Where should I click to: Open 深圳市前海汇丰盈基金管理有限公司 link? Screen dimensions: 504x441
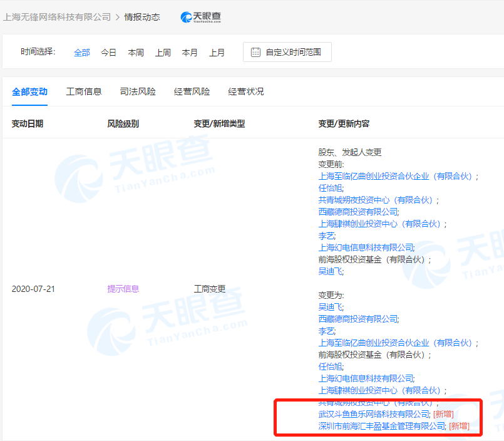(381, 426)
